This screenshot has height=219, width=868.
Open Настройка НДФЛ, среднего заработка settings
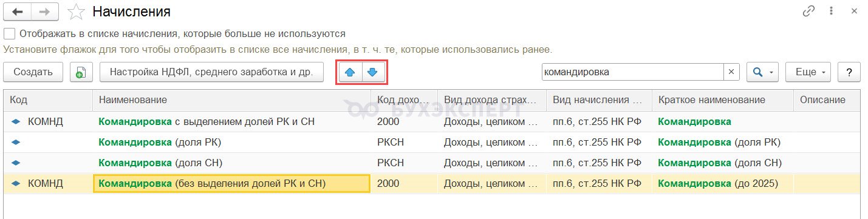[211, 72]
